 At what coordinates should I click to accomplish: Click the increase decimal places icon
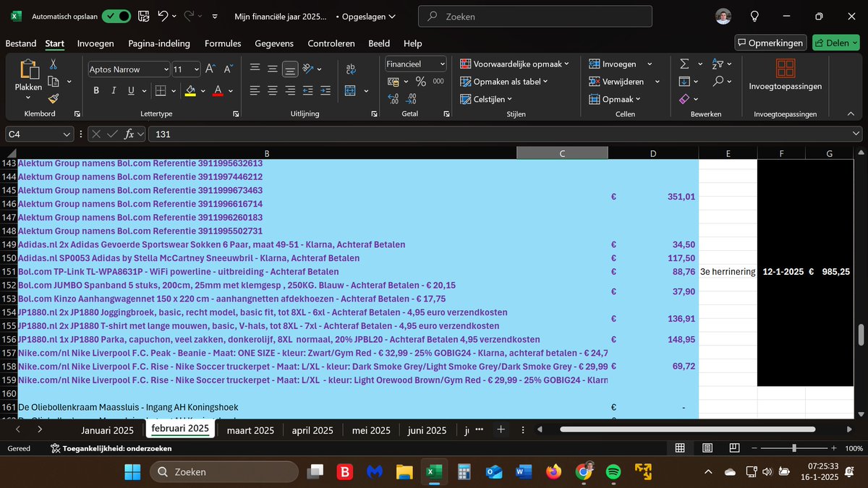[393, 99]
